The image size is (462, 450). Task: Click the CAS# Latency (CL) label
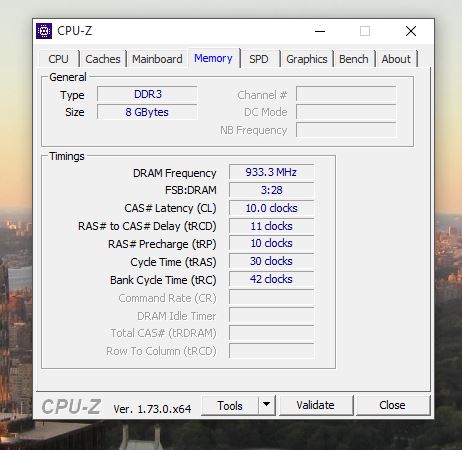tap(170, 208)
